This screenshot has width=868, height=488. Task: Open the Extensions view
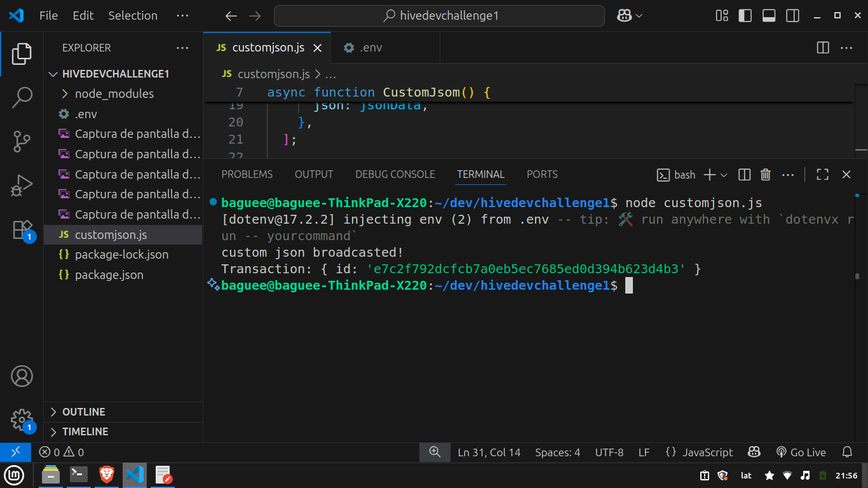tap(22, 229)
